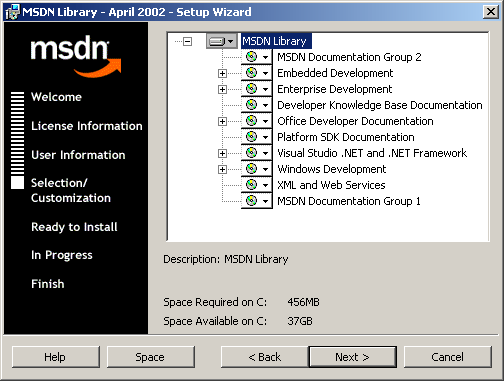Collapse the MSDN Library root node
504x381 pixels.
(188, 41)
